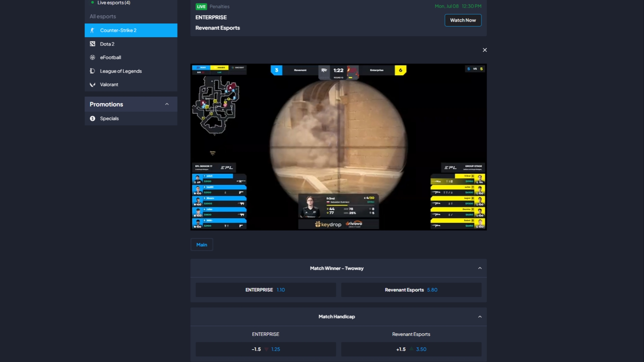This screenshot has width=644, height=362.
Task: Click the Mon, Jul 08 12:30 PM date
Action: [458, 6]
